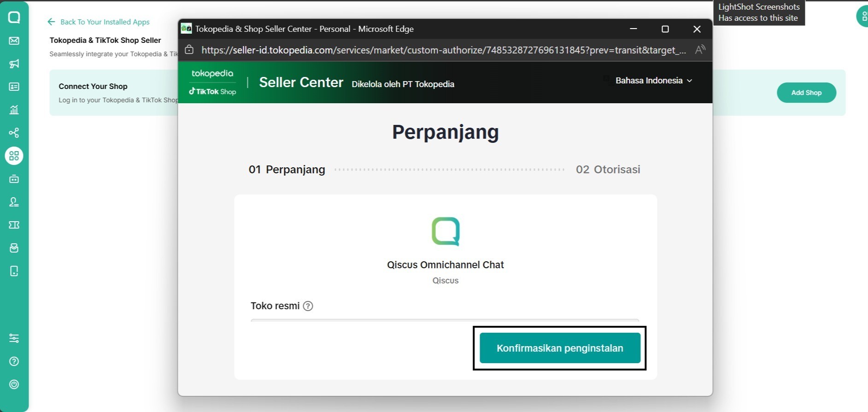Click the Toko resmi label

coord(275,306)
